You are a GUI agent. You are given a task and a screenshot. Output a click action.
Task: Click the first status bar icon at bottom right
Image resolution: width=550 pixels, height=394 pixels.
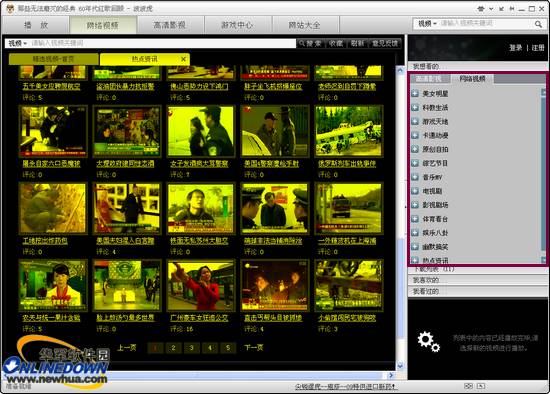468,386
